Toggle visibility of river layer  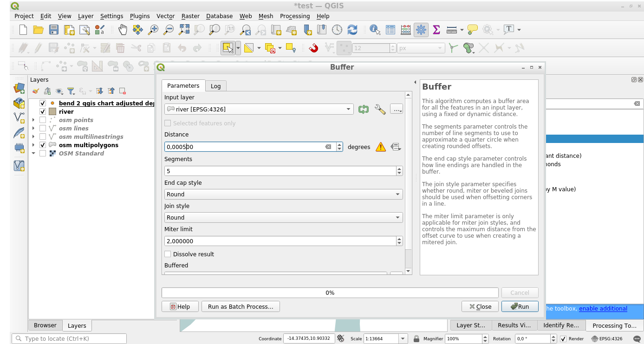tap(43, 111)
